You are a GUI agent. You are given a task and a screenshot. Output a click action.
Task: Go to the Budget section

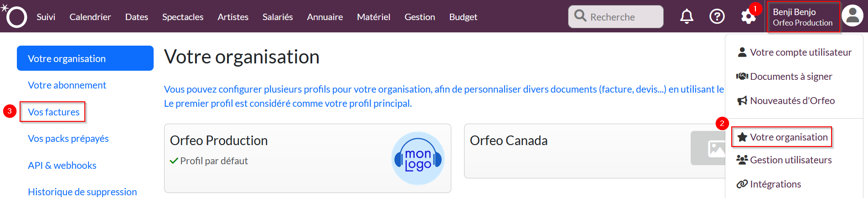[x=463, y=17]
